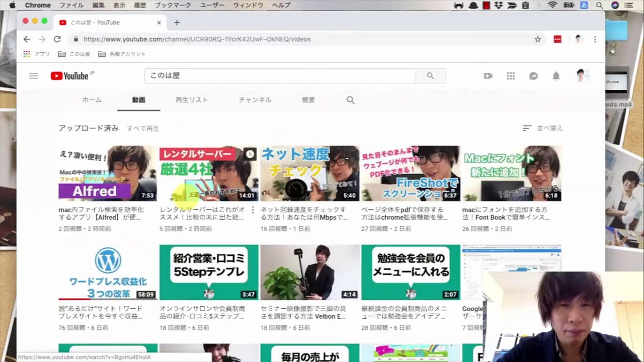Open a new Chrome tab
This screenshot has height=362, width=644.
177,23
